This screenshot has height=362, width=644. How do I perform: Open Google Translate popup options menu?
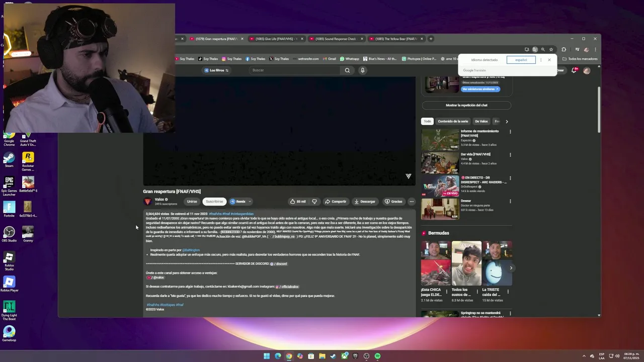541,60
